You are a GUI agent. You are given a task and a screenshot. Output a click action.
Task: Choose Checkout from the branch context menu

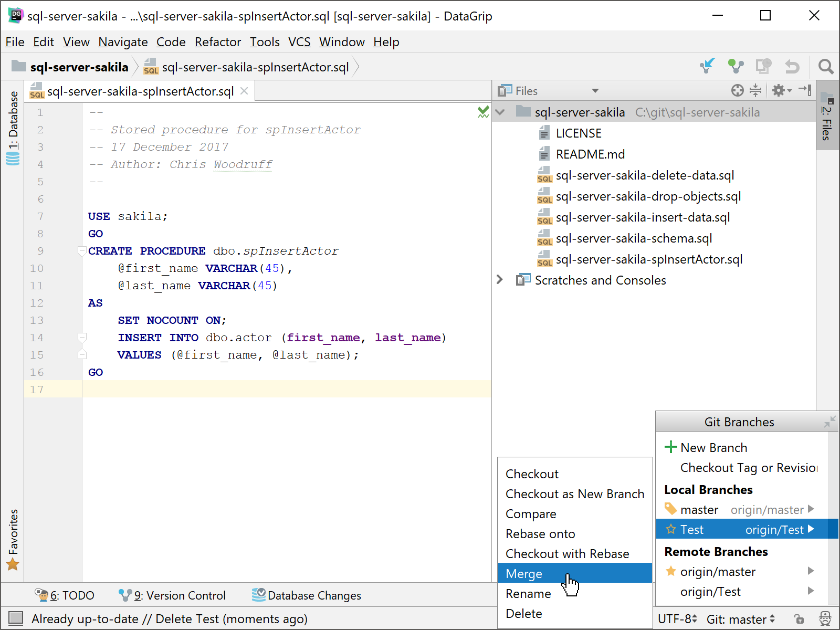575,474
